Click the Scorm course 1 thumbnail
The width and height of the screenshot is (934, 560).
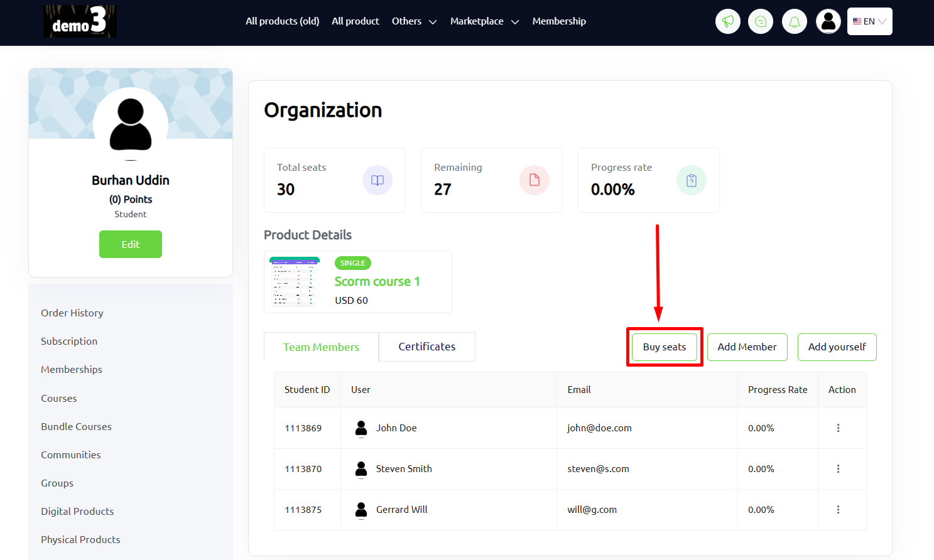295,281
